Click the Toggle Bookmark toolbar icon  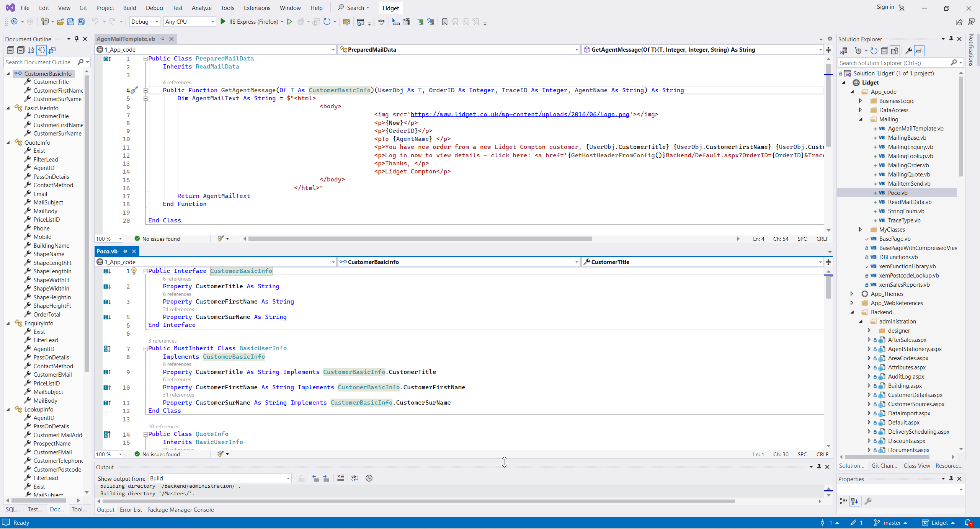444,22
